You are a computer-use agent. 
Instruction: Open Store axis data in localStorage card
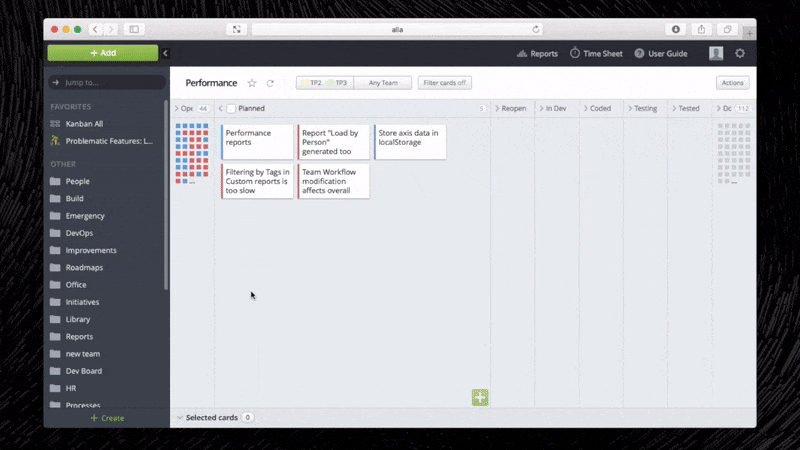coord(410,142)
